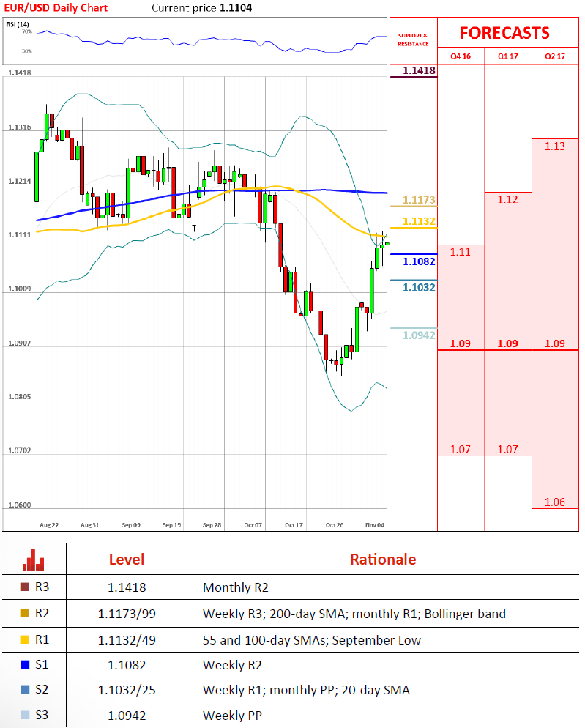The width and height of the screenshot is (585, 728).
Task: Select the Q1 17 forecast column header
Action: [x=508, y=56]
